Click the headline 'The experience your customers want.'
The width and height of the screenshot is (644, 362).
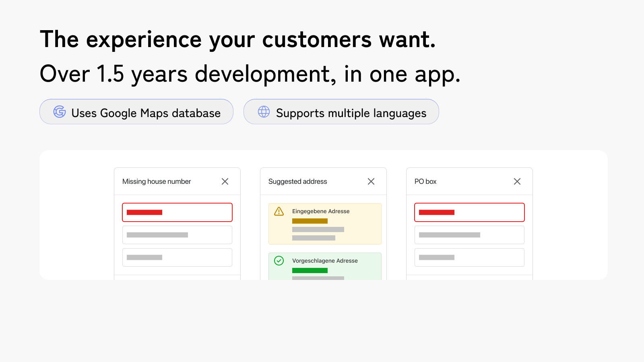coord(237,39)
